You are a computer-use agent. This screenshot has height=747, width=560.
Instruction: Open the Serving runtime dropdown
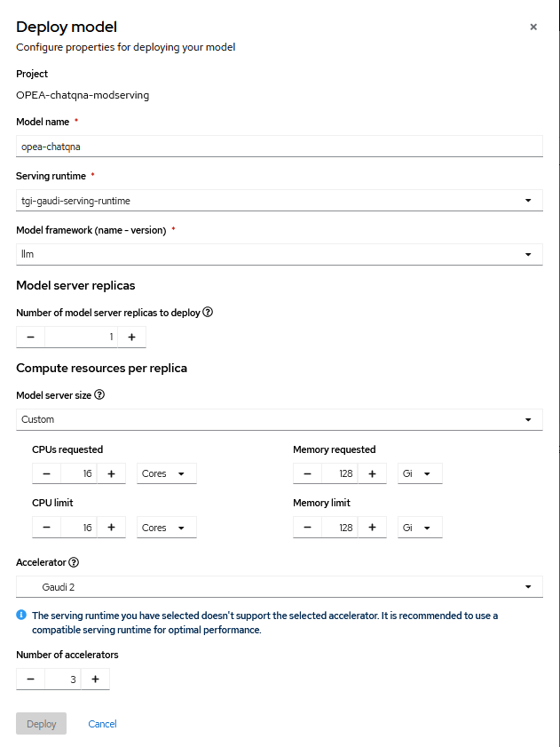(x=280, y=201)
